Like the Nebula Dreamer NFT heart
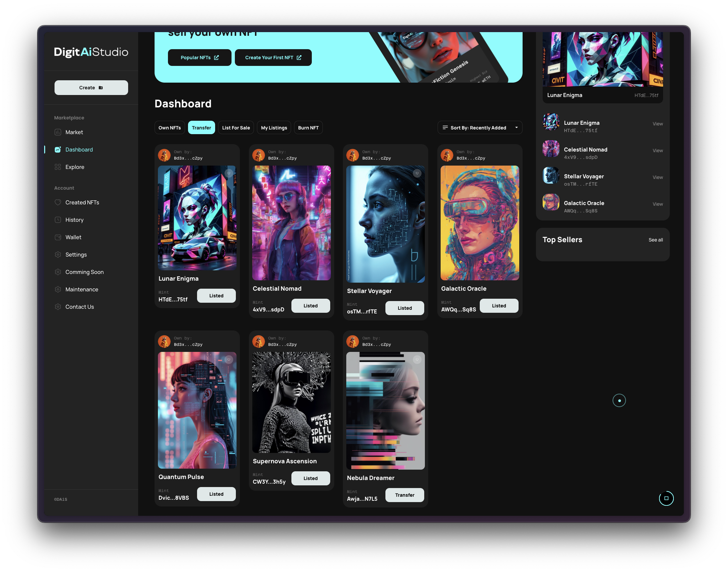The image size is (728, 572). 417,360
